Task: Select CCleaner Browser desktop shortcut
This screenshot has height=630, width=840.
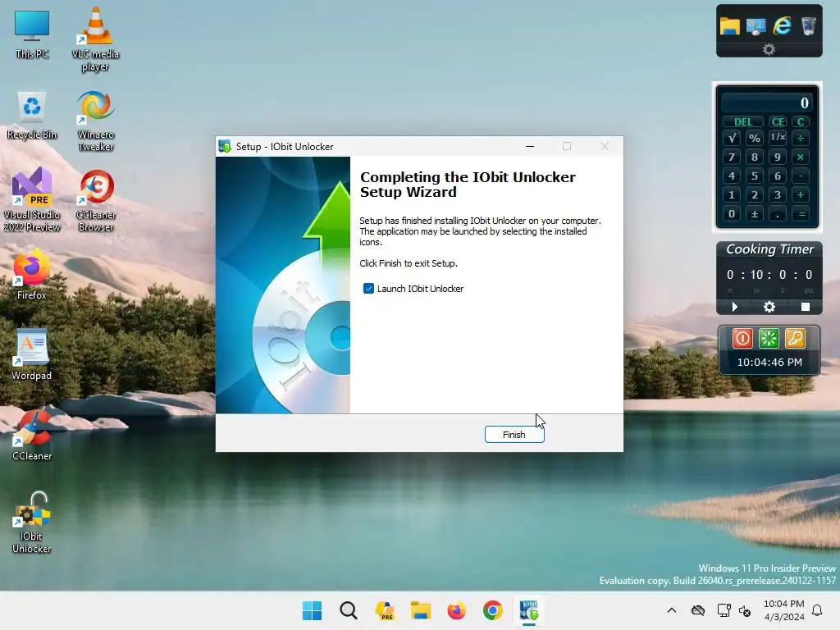Action: pos(95,200)
